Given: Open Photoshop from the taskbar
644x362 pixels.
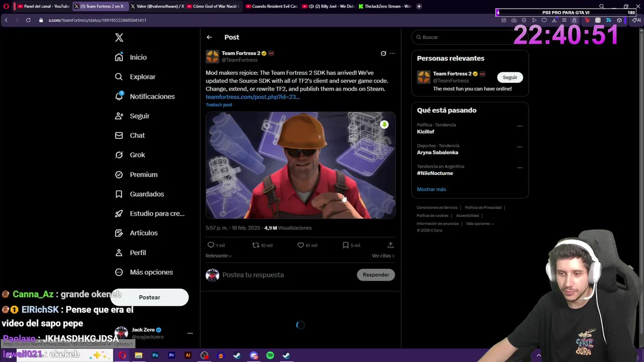Looking at the screenshot, I should (155, 355).
